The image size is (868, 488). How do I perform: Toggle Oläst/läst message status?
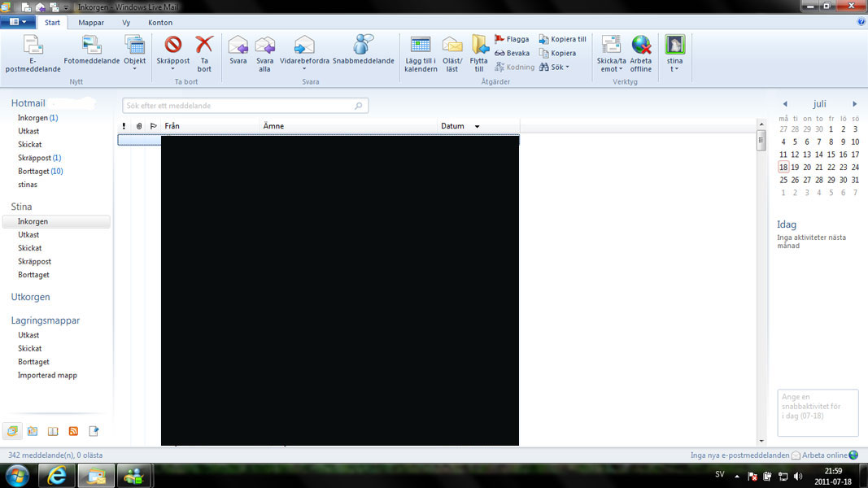tap(452, 46)
